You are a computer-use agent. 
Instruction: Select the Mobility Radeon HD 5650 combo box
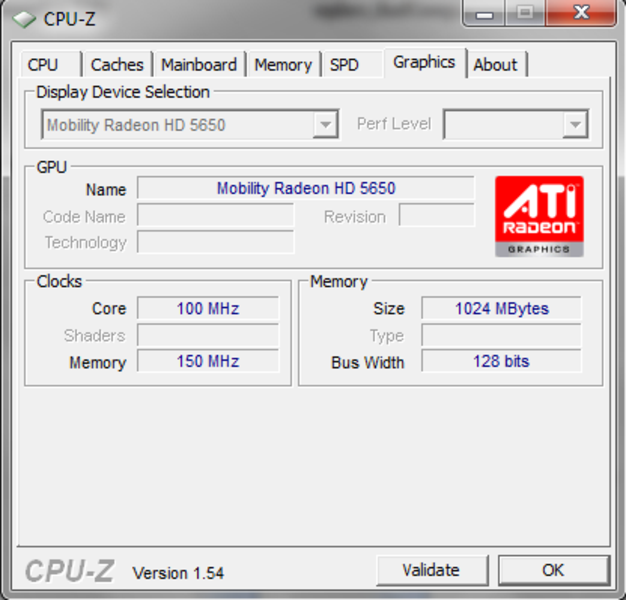190,125
